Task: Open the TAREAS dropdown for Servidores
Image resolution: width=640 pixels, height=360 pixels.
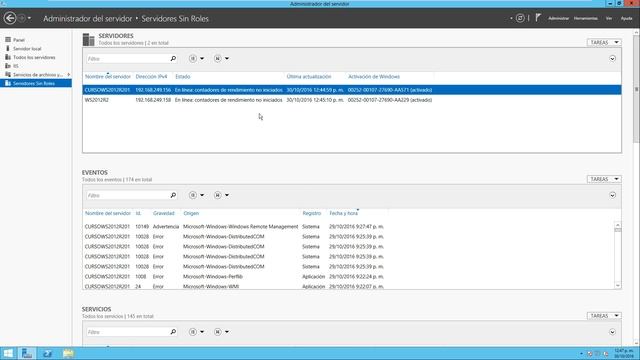Action: click(x=604, y=42)
